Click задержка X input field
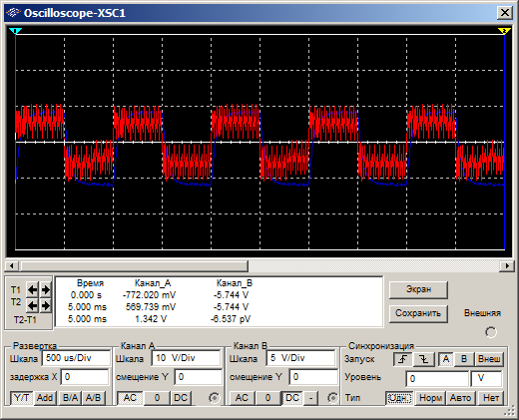The width and height of the screenshot is (519, 420). pyautogui.click(x=85, y=377)
